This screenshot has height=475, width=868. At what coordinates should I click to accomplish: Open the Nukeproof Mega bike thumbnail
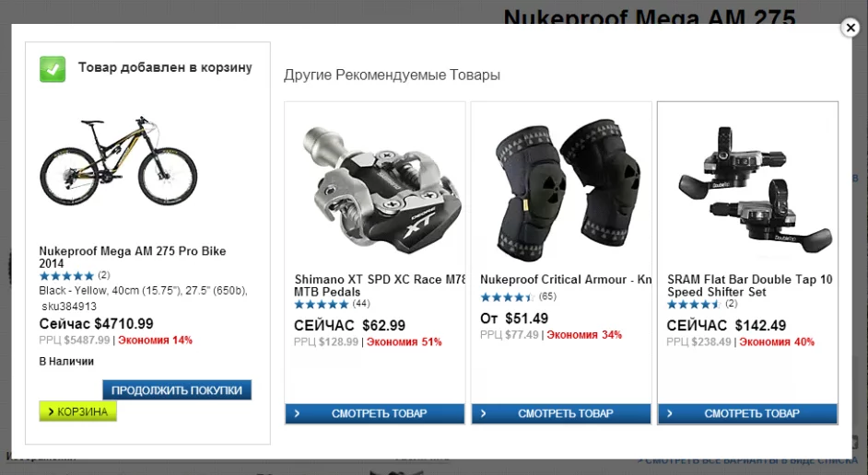point(119,161)
